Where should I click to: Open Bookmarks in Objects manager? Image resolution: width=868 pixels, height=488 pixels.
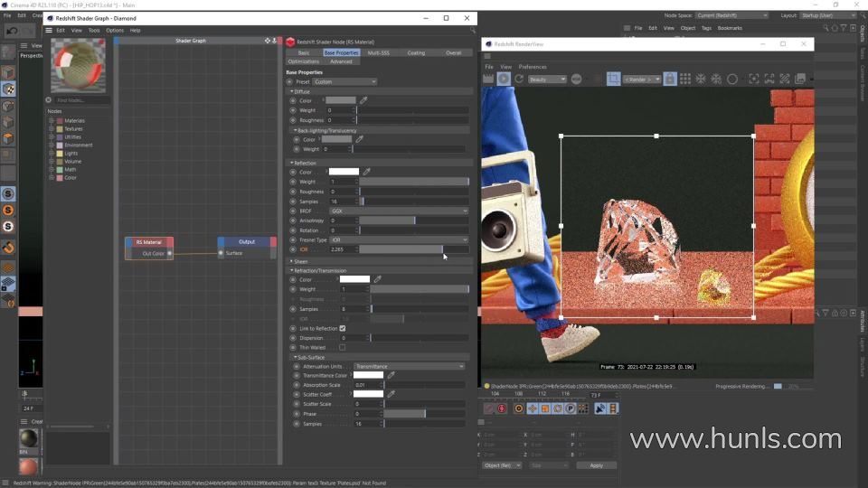pos(730,28)
